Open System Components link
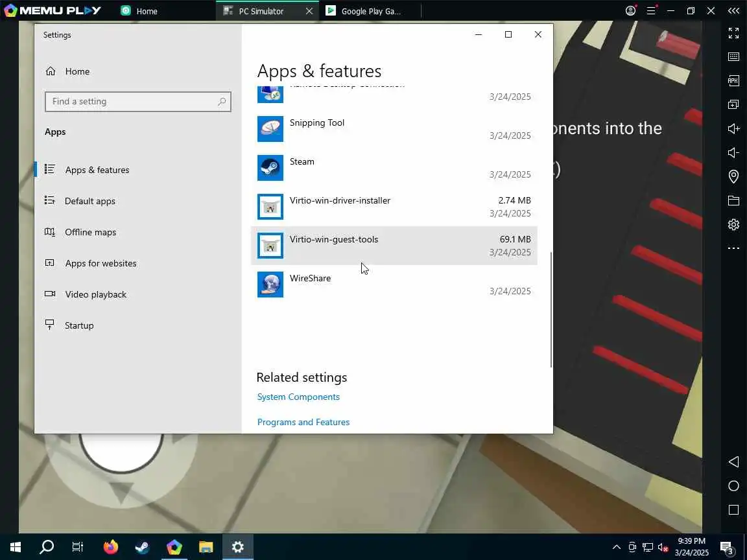Image resolution: width=747 pixels, height=560 pixels. tap(298, 397)
